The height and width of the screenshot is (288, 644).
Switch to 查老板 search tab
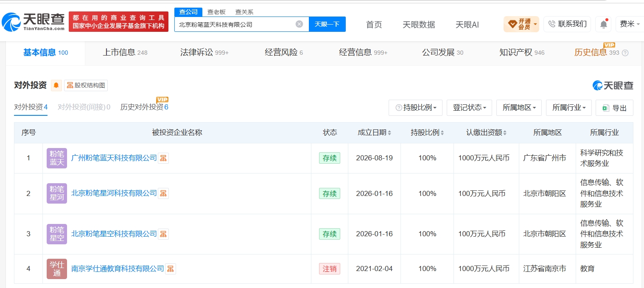coord(216,12)
